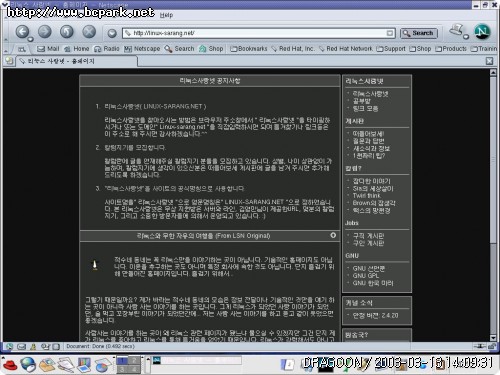Screen dimensions: 500x375
Task: Click the small penguin image
Action: [x=95, y=265]
